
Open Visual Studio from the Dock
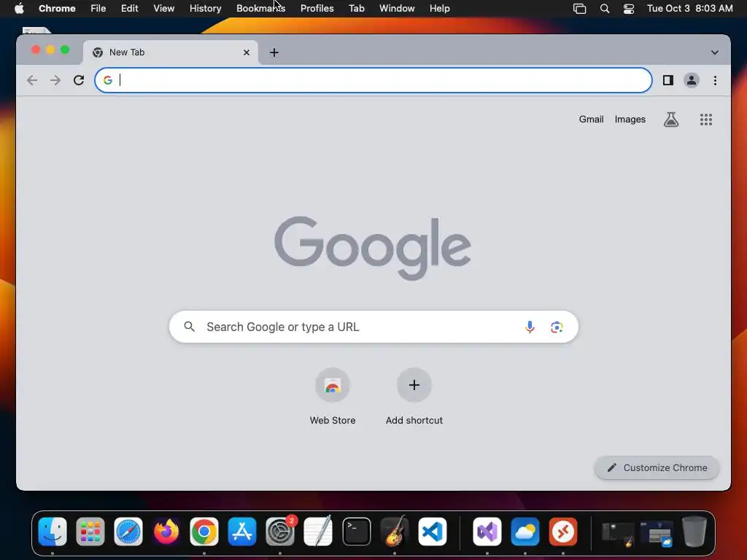(487, 532)
